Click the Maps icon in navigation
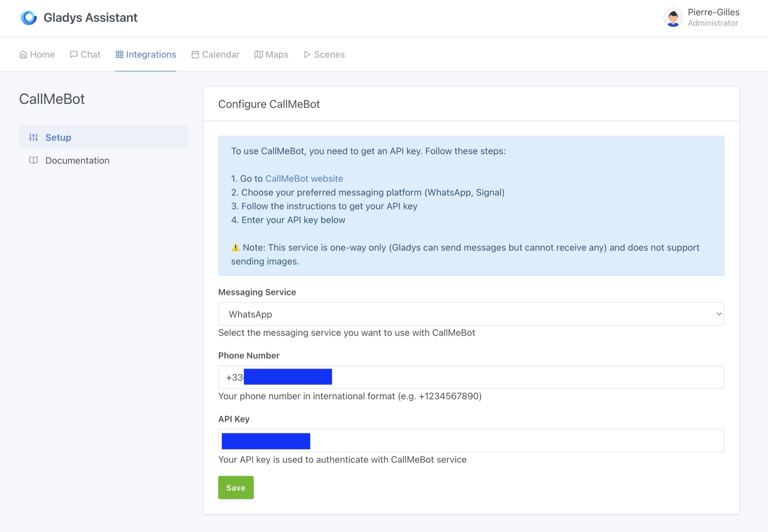Screen dimensions: 768x532 tap(258, 55)
